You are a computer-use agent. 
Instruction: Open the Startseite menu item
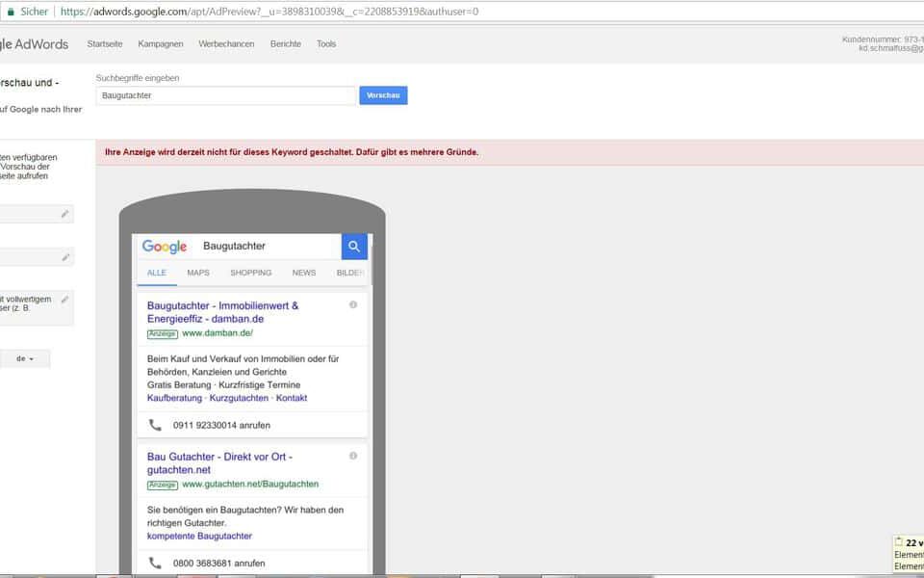pyautogui.click(x=105, y=44)
